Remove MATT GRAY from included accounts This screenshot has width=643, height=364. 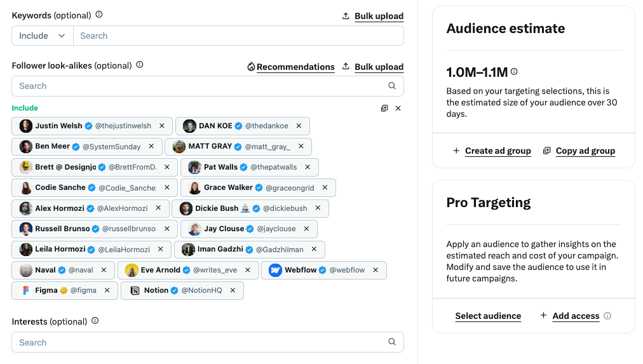(x=301, y=146)
